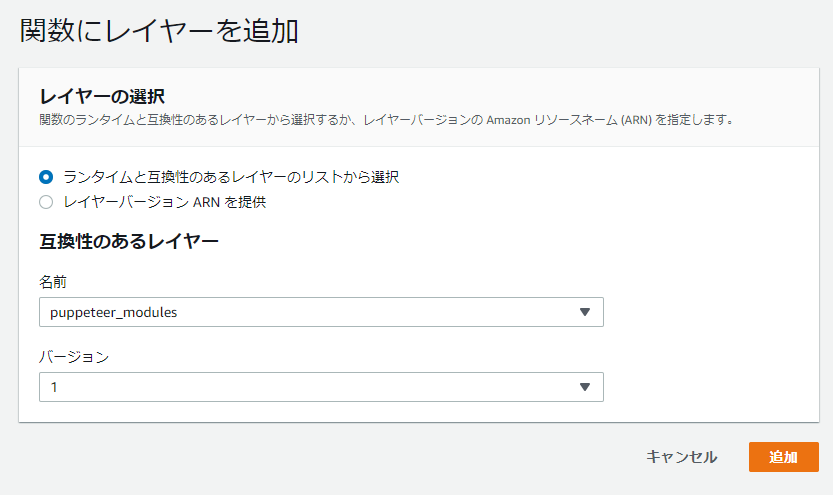Click the version value 1 in the dropdown
This screenshot has width=833, height=495.
pyautogui.click(x=54, y=387)
